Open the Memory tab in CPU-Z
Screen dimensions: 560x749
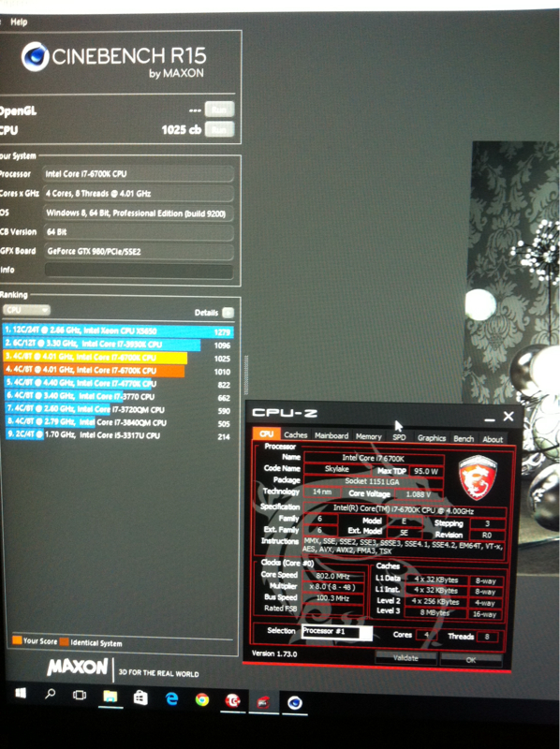(368, 436)
